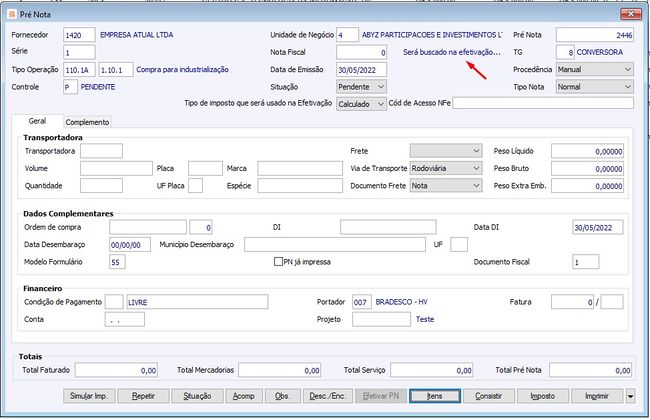Toggle the PN já impressa checkbox
This screenshot has width=650, height=420.
pos(279,262)
